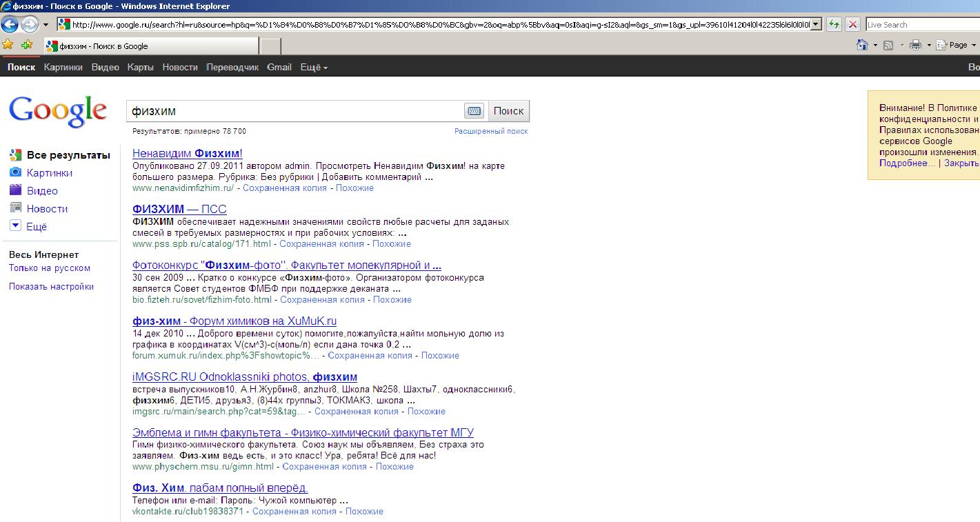Image resolution: width=980 pixels, height=522 pixels.
Task: Open Карты in the top bar
Action: tap(141, 67)
